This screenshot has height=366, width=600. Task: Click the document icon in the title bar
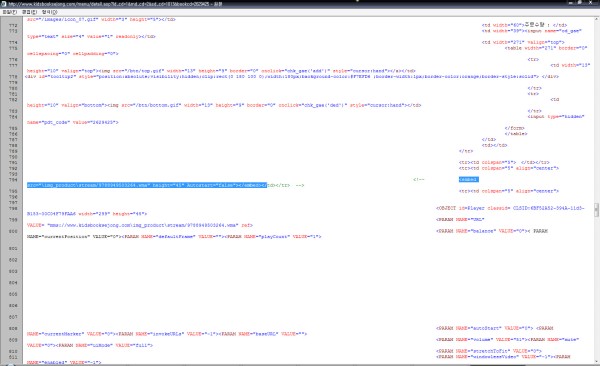point(4,4)
